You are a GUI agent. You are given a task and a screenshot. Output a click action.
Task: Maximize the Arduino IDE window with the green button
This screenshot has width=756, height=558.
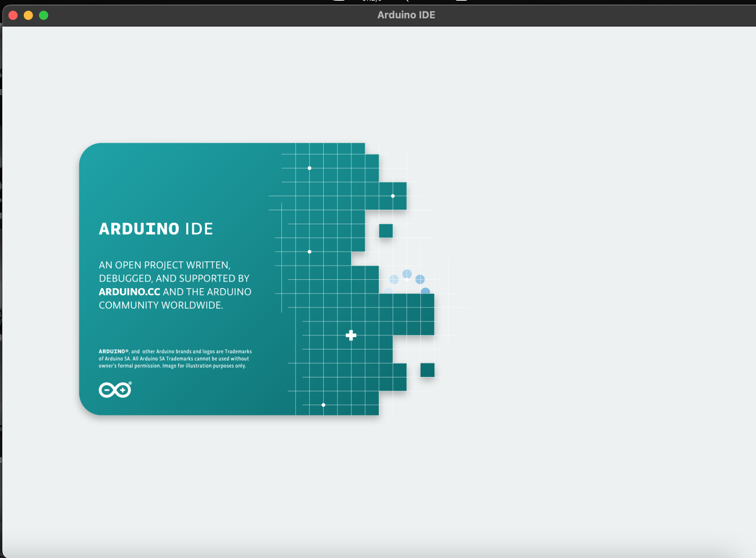pos(44,15)
